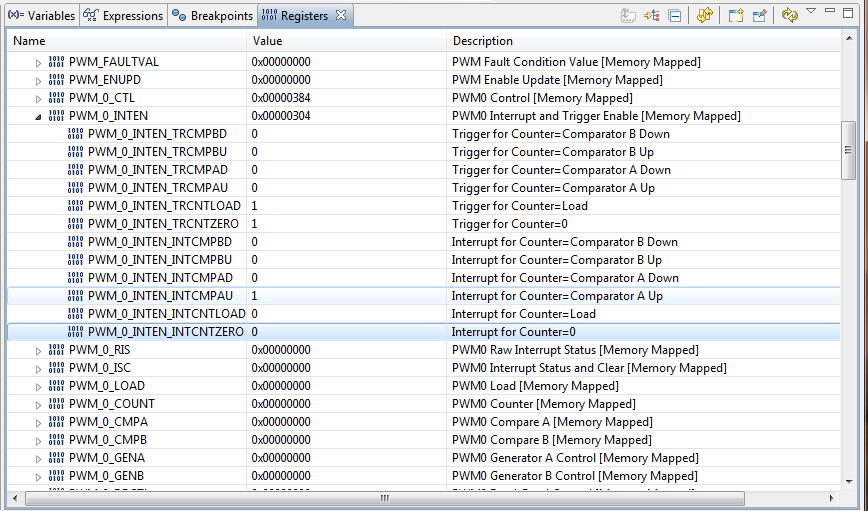Click the yellow Refresh arrows icon
Screen dimensions: 868x511
pyautogui.click(x=790, y=15)
